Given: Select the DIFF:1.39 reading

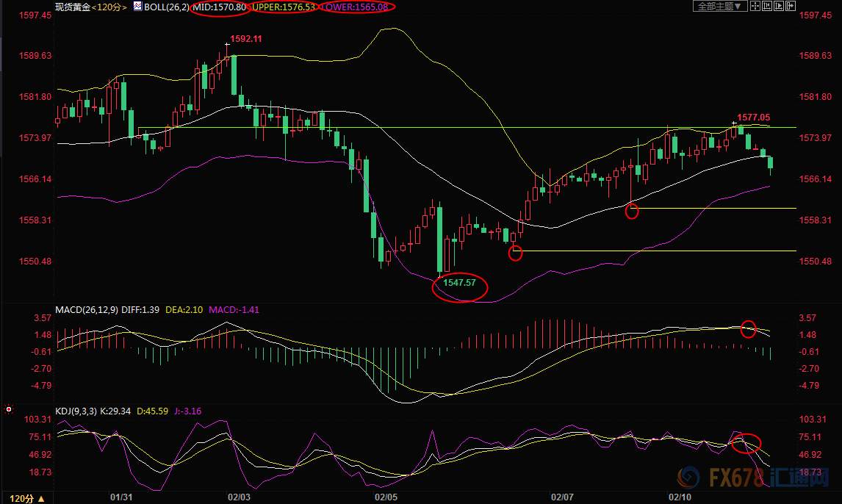Looking at the screenshot, I should click(x=140, y=310).
